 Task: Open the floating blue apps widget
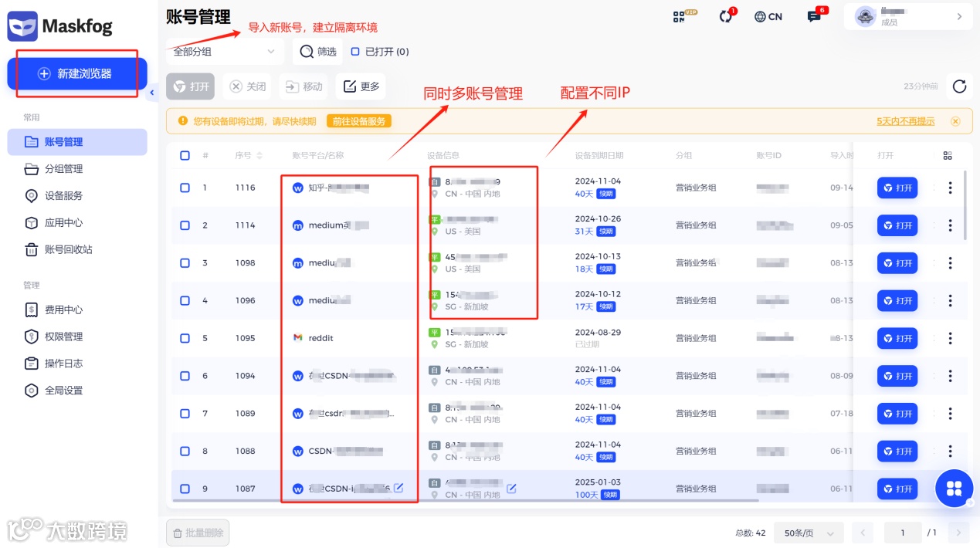click(x=954, y=488)
